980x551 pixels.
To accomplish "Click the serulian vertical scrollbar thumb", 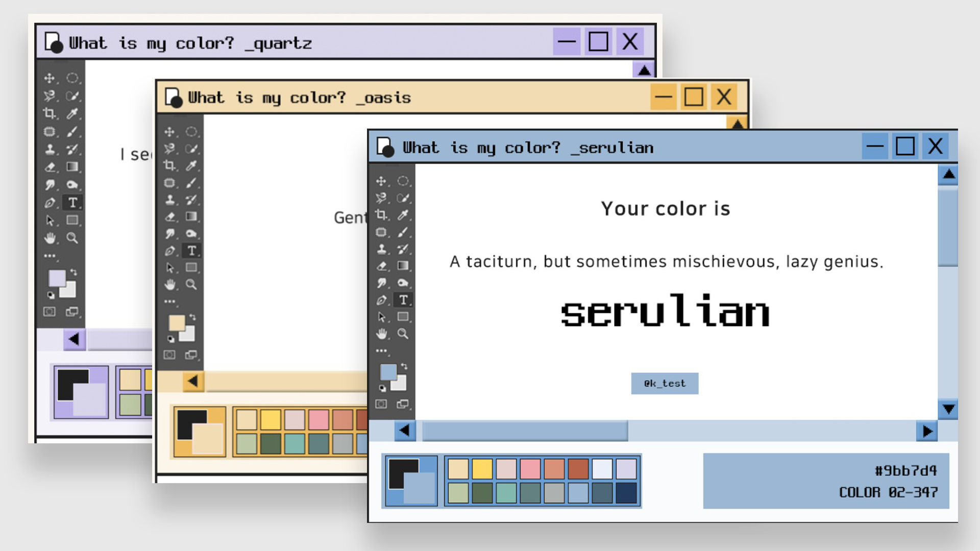I will pos(948,227).
